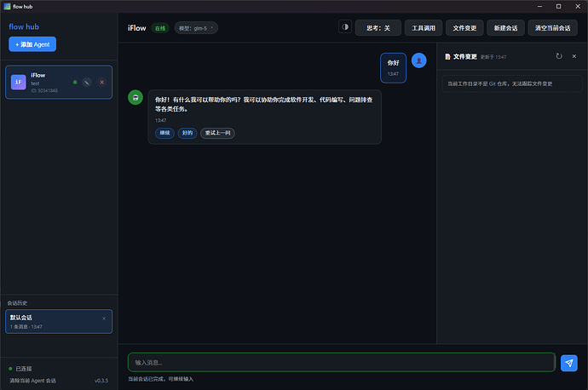This screenshot has width=588, height=390.
Task: Select the 默认会话 conversation in history
Action: click(51, 321)
